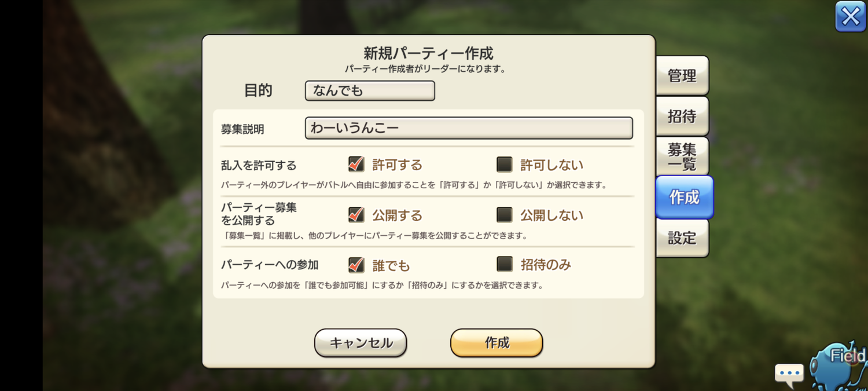Check 公開する for party recruitment
The height and width of the screenshot is (391, 868).
(356, 215)
